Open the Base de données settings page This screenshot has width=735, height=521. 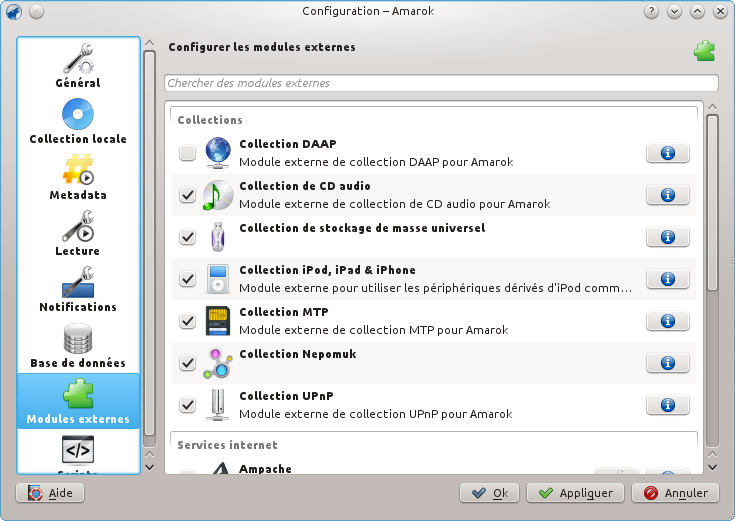point(78,346)
